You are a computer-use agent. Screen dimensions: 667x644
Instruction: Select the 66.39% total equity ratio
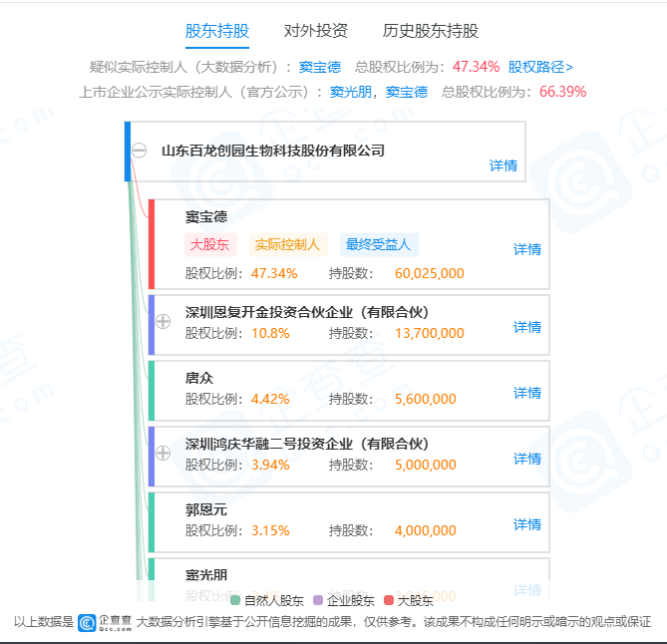[562, 92]
